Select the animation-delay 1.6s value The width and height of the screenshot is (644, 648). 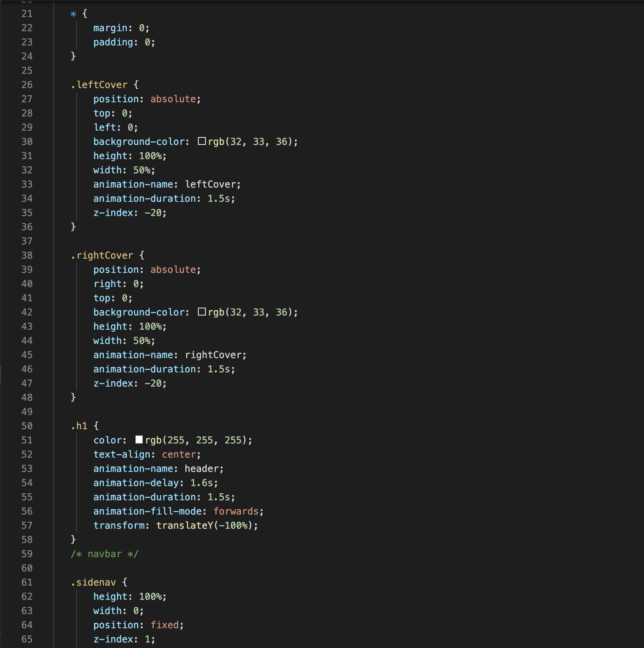tap(203, 483)
